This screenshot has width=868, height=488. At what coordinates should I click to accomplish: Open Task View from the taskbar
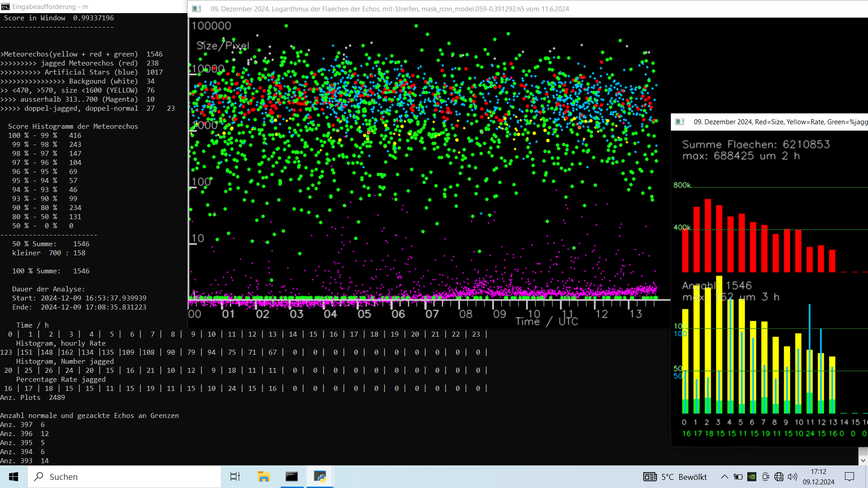coord(235,477)
